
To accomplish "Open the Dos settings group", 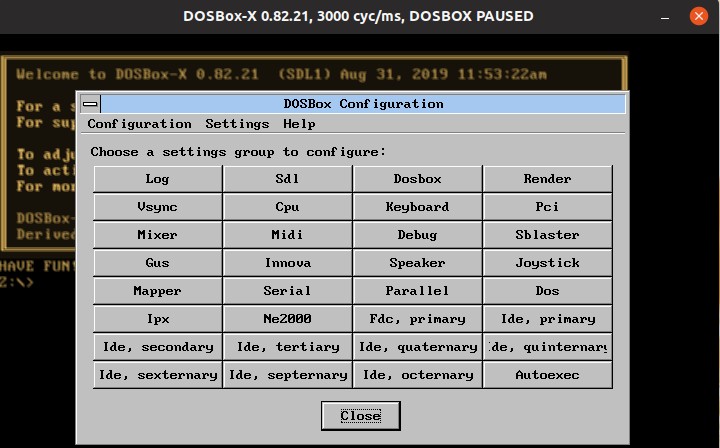I will click(x=548, y=291).
